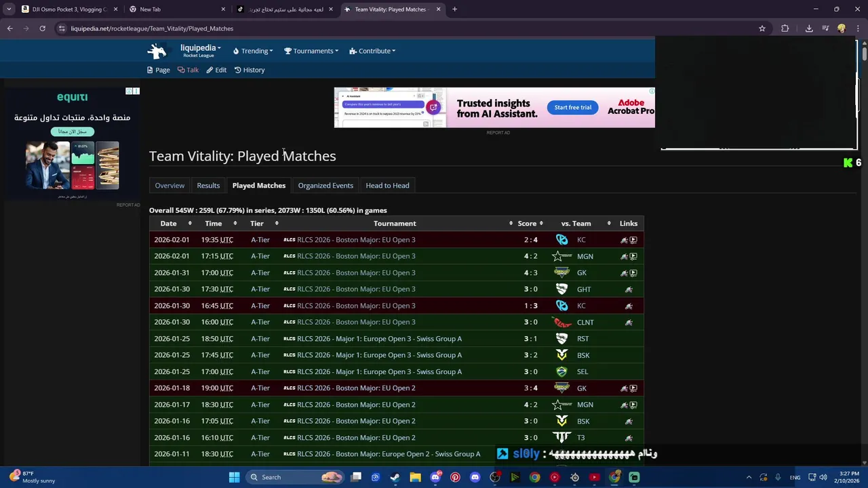
Task: Open Steam from the taskbar
Action: [x=395, y=477]
